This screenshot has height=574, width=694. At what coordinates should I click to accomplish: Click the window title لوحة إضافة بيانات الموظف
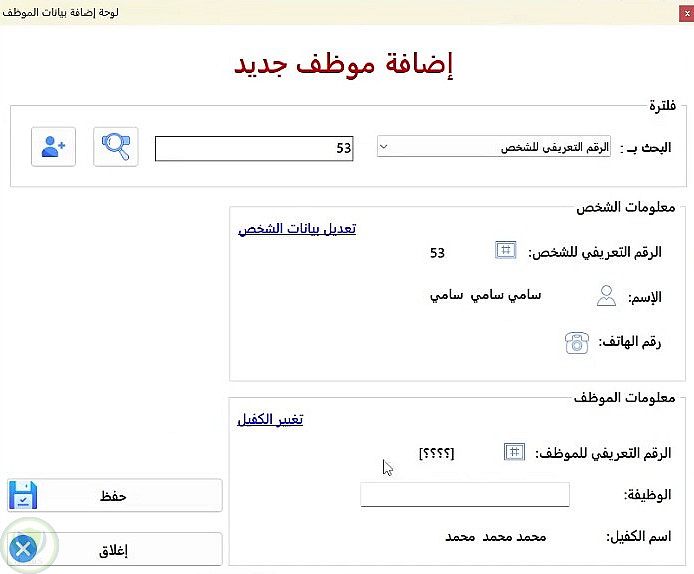click(61, 12)
